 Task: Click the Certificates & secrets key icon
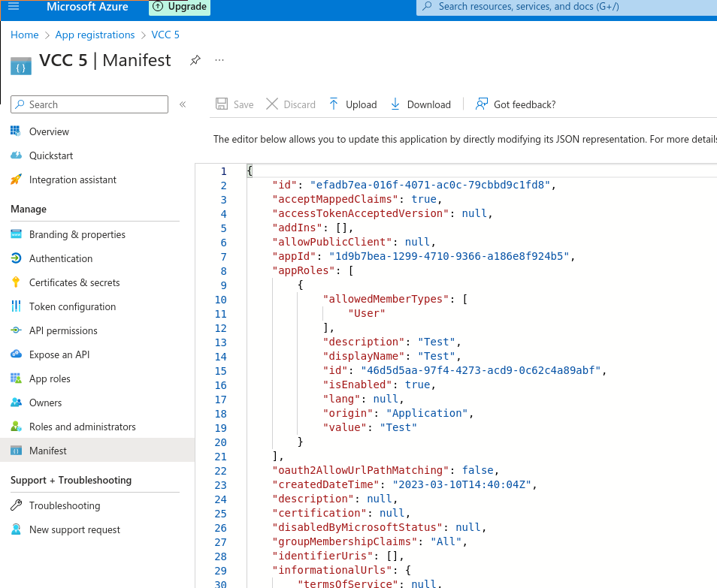pyautogui.click(x=16, y=282)
